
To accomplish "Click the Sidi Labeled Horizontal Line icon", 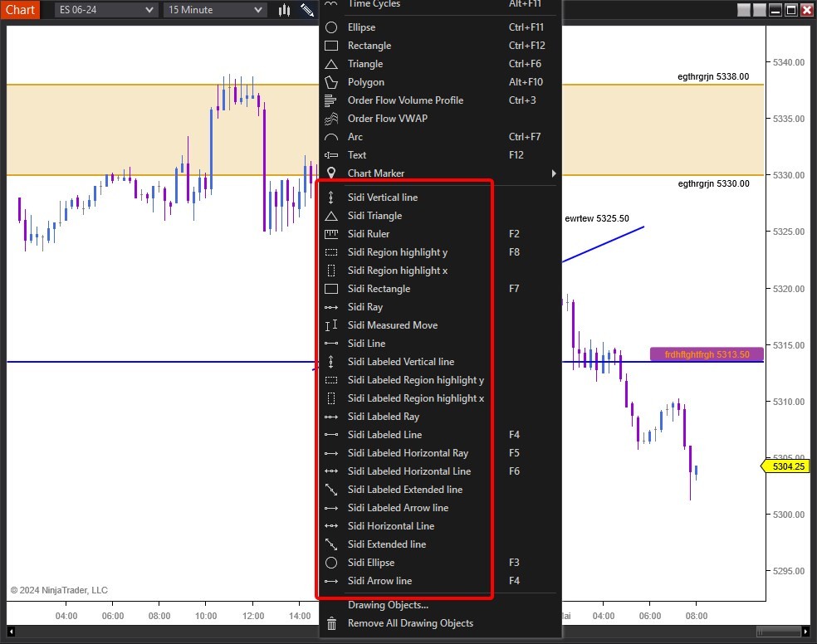I will pos(330,471).
